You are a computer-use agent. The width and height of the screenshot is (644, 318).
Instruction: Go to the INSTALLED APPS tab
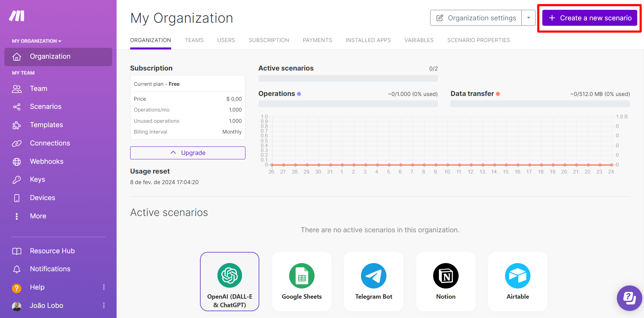pos(368,40)
